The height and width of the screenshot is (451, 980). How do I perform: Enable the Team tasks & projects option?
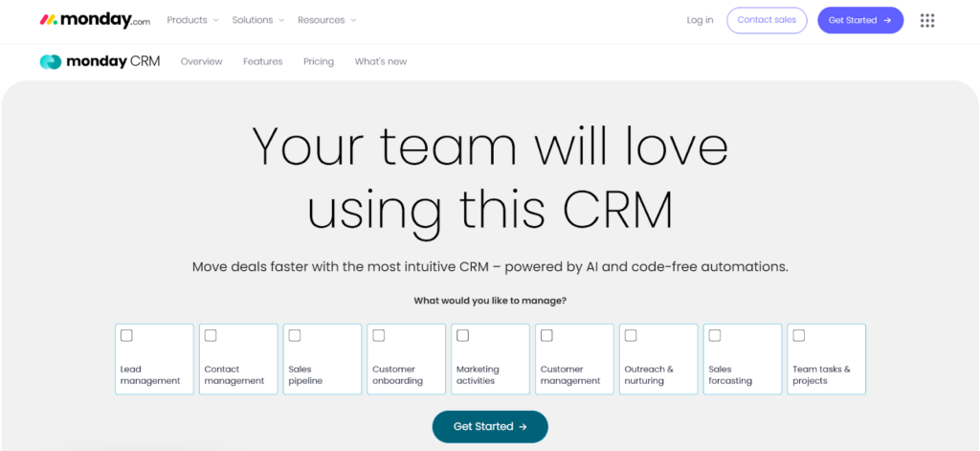799,336
